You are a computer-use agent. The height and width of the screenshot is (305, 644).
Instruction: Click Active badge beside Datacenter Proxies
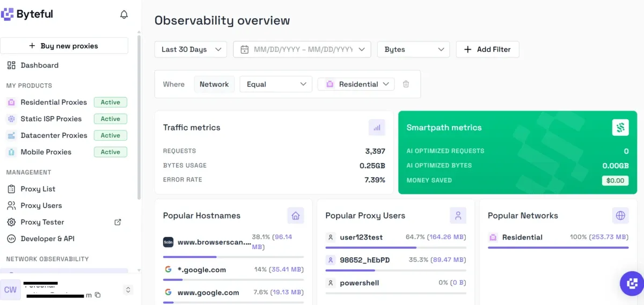tap(111, 135)
